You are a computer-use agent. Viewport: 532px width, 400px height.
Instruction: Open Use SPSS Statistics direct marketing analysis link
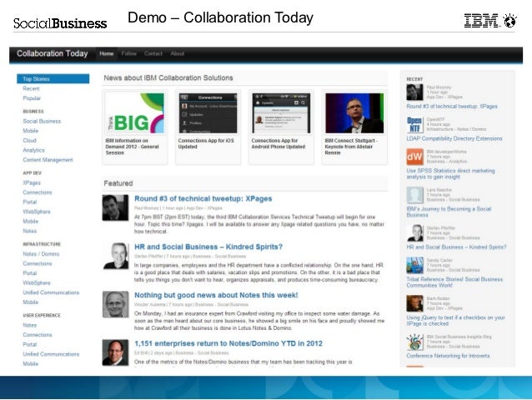point(450,174)
